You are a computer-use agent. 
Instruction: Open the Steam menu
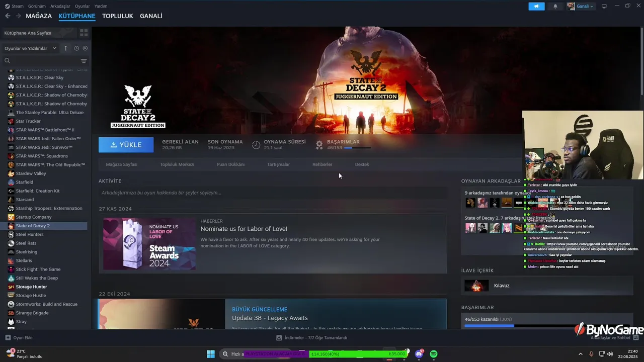(x=14, y=6)
